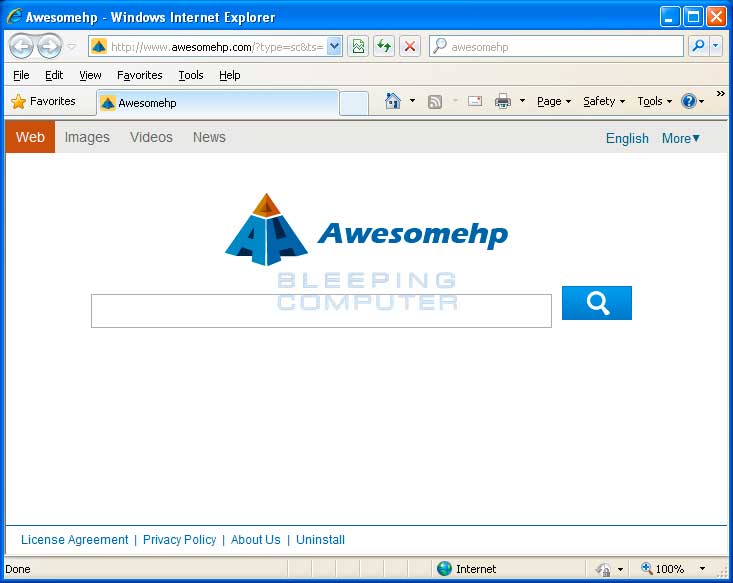This screenshot has width=733, height=583.
Task: Expand the Home button dropdown arrow
Action: tap(412, 101)
